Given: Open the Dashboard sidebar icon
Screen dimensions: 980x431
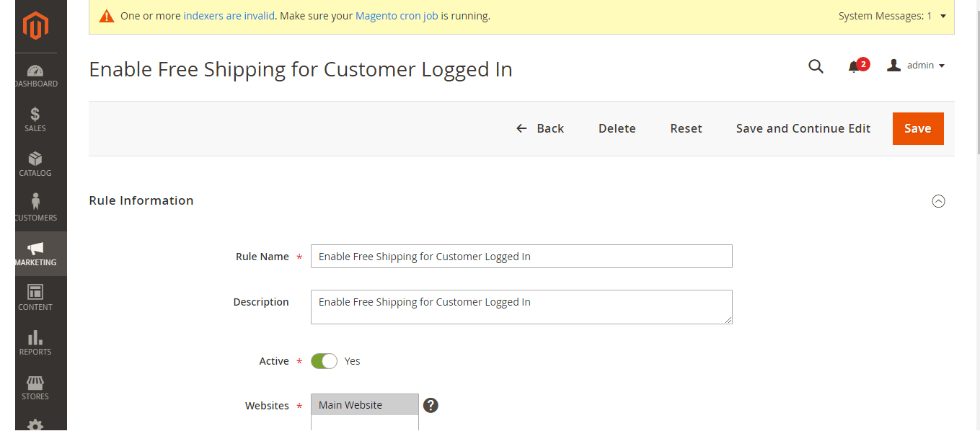Looking at the screenshot, I should (35, 76).
